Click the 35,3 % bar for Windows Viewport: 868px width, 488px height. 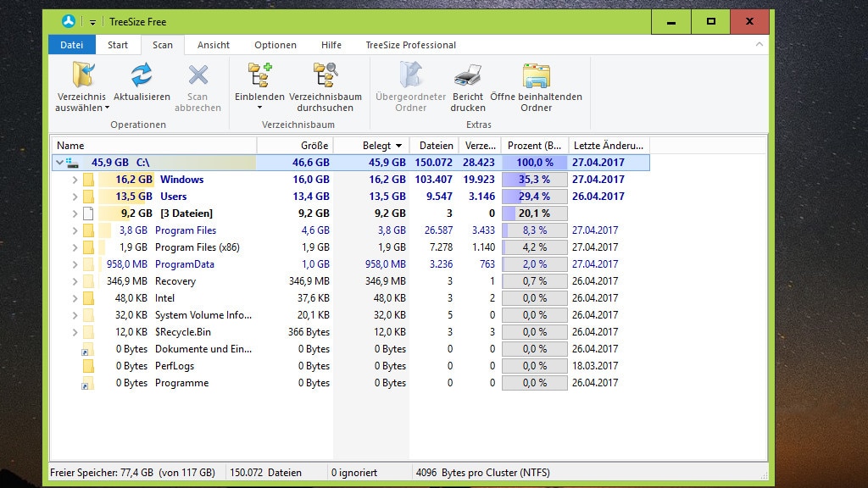[535, 180]
